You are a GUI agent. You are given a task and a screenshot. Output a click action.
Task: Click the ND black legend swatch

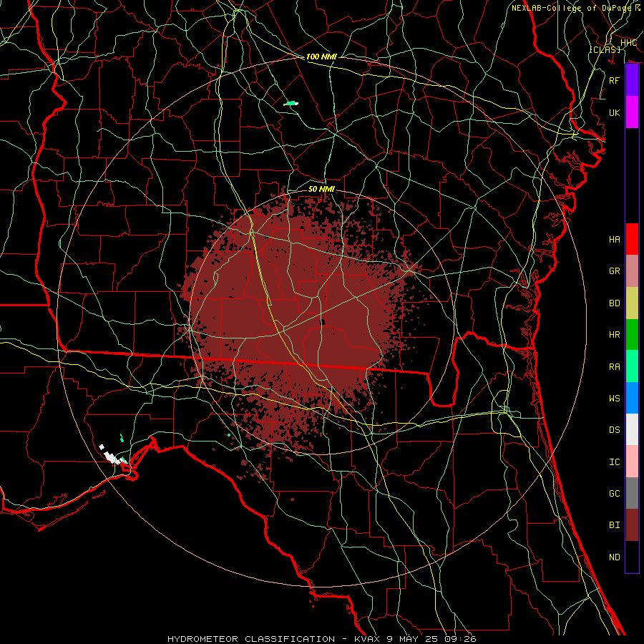click(632, 557)
